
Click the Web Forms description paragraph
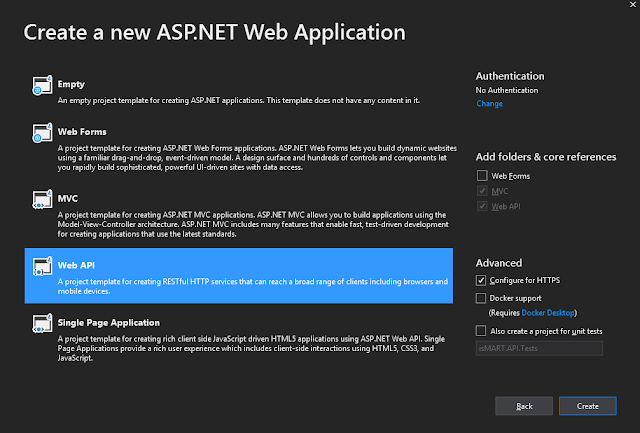pos(257,158)
